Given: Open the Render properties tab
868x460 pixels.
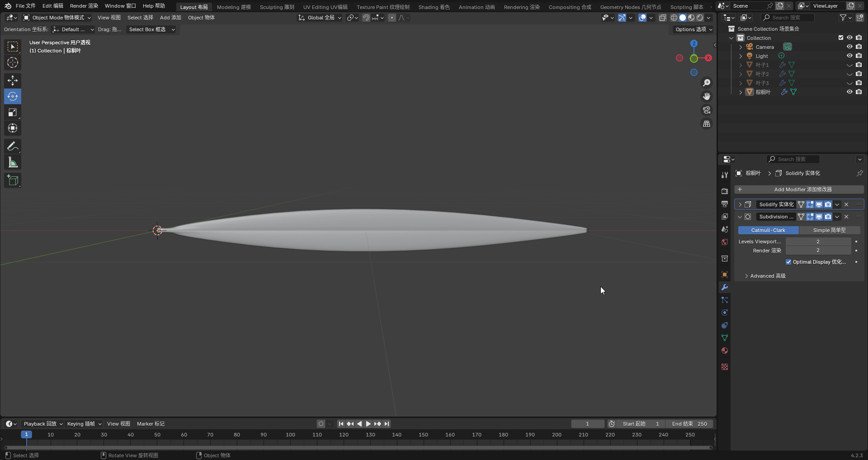Looking at the screenshot, I should pyautogui.click(x=725, y=191).
